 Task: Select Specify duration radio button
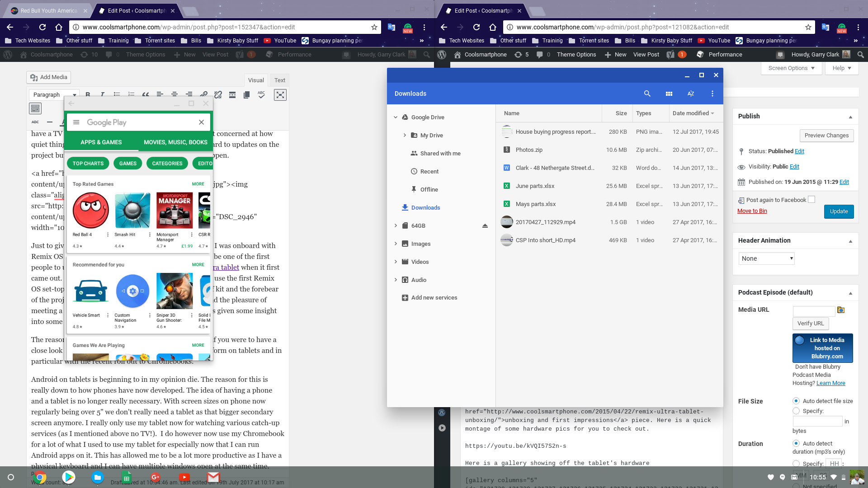pos(796,464)
